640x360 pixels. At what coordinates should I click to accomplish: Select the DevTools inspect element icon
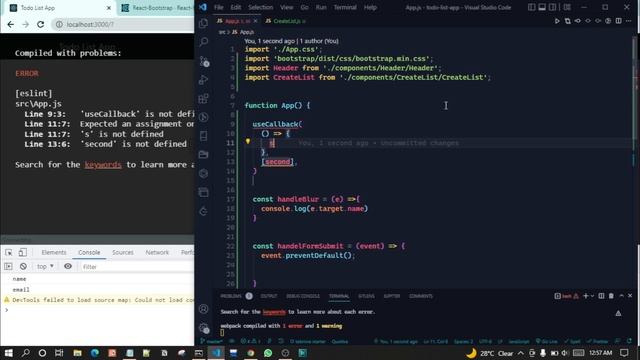point(9,253)
